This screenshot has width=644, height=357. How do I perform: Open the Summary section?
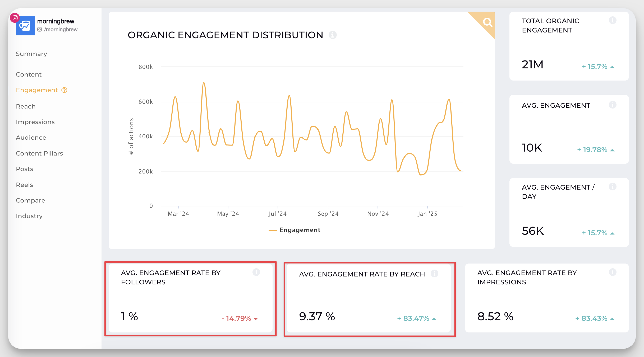coord(31,54)
